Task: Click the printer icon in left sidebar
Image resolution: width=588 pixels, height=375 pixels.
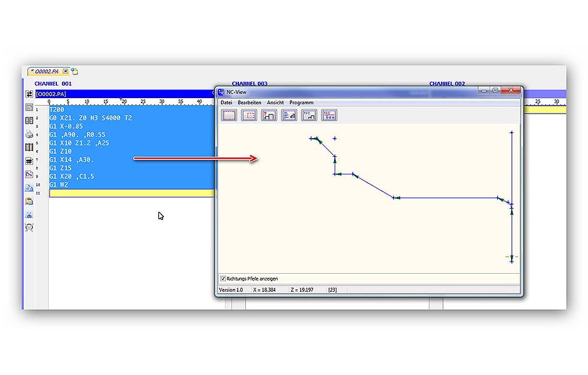Action: [x=29, y=134]
